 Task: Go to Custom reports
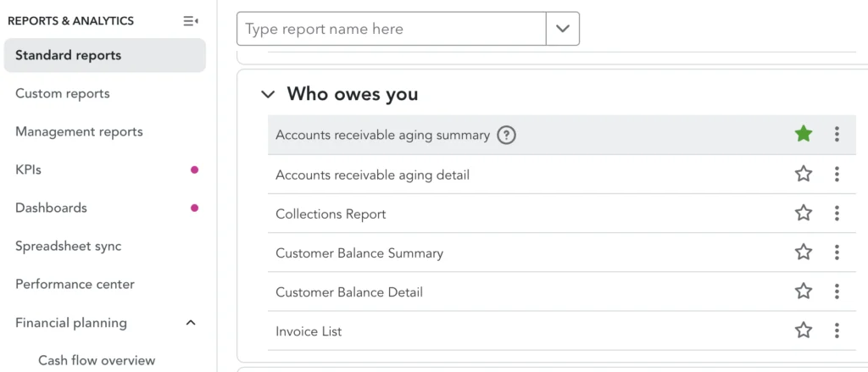click(x=63, y=93)
